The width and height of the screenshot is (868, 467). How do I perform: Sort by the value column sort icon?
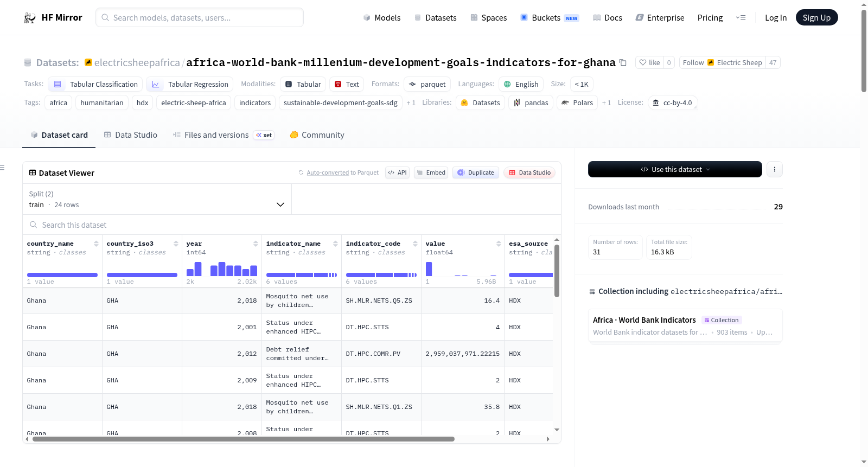click(x=499, y=244)
